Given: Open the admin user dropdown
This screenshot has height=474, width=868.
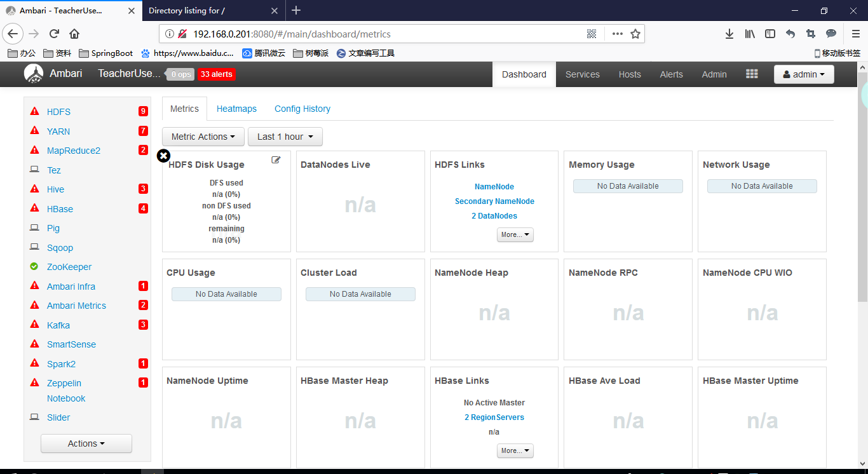Looking at the screenshot, I should tap(804, 74).
